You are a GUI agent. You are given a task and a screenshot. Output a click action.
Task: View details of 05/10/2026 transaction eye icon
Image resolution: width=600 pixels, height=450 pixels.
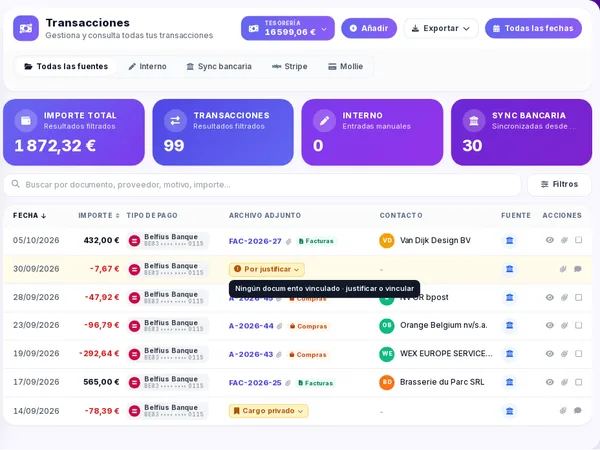point(550,240)
